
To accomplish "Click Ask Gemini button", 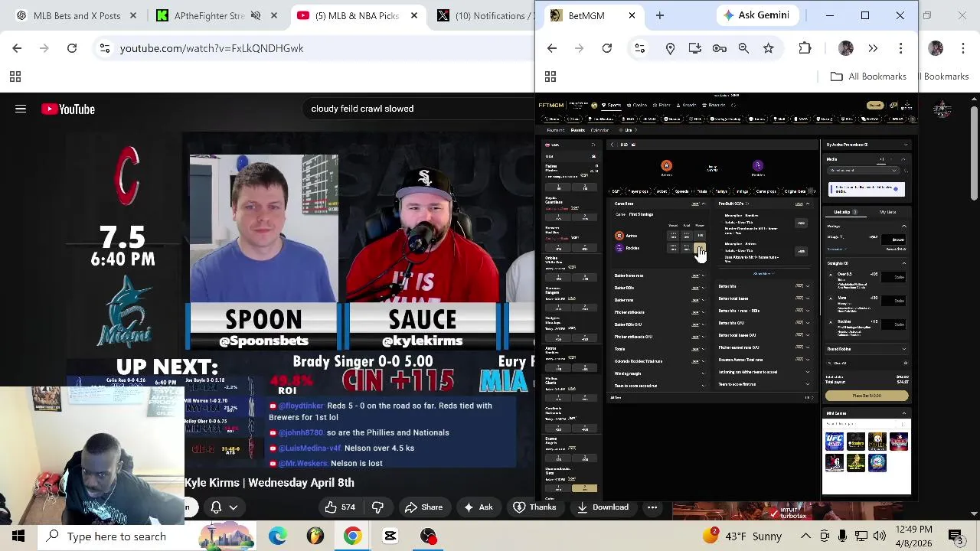I will click(x=756, y=15).
